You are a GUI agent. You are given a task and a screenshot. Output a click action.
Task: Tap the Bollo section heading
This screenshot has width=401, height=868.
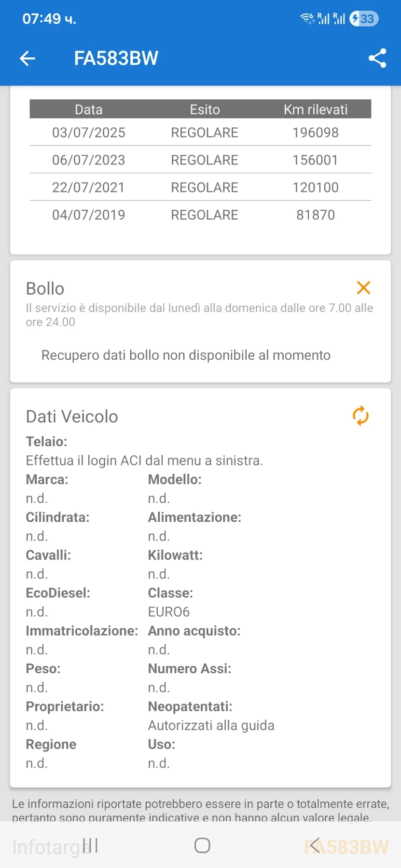[x=45, y=289]
